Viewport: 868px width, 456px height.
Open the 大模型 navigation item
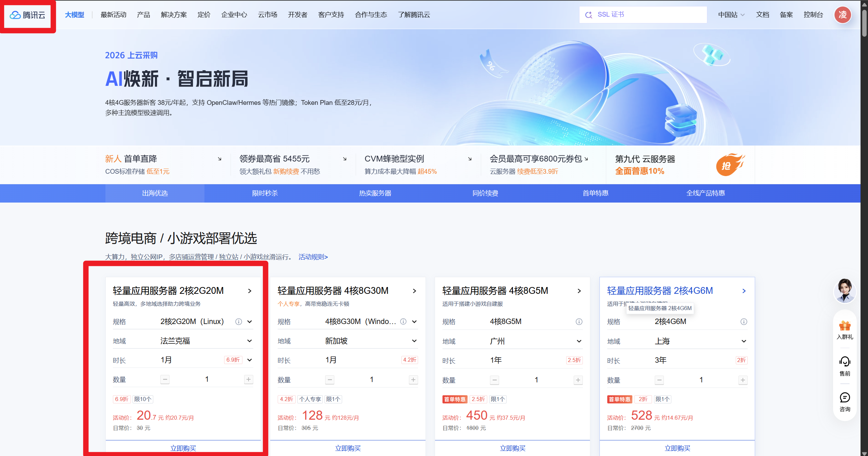coord(75,15)
